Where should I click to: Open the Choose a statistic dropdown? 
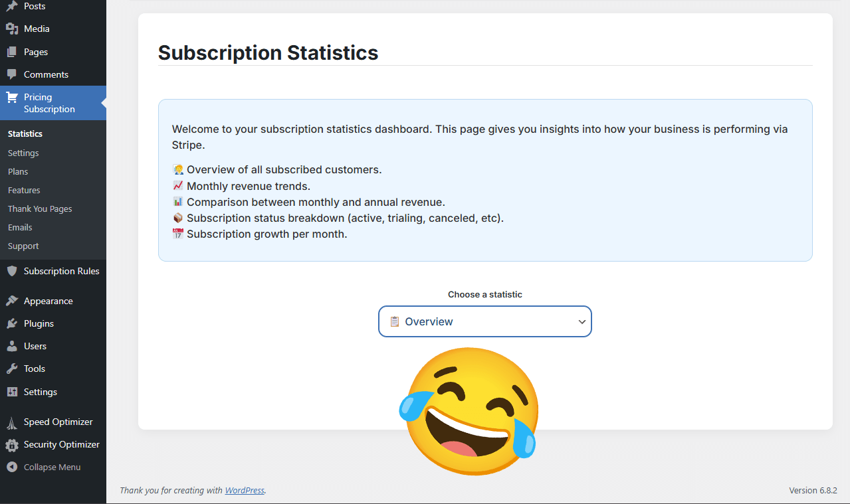484,321
